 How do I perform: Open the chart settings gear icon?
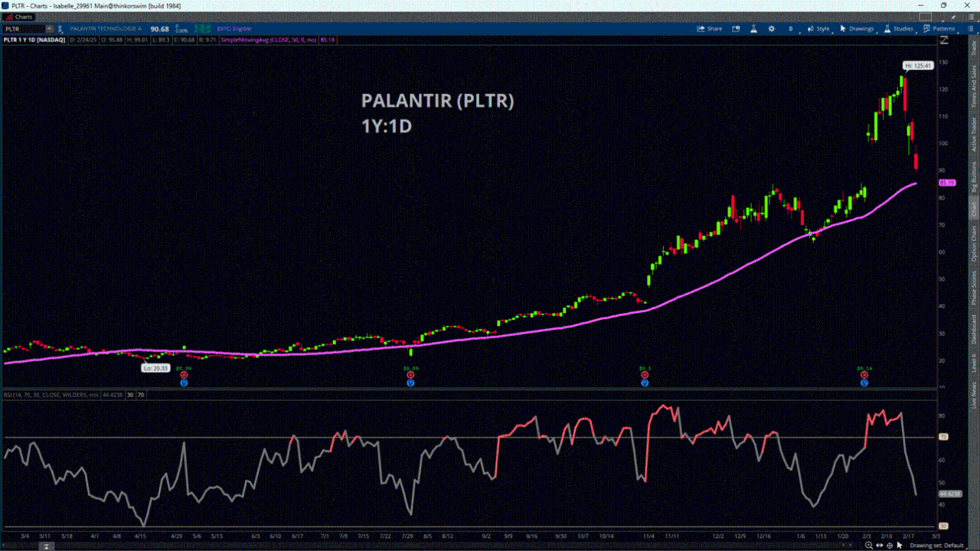click(x=771, y=28)
